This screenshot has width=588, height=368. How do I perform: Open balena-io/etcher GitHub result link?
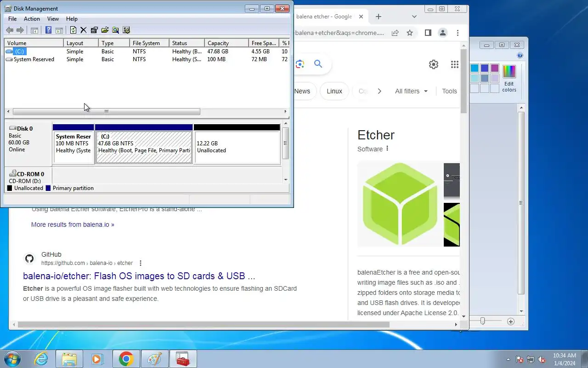point(139,276)
